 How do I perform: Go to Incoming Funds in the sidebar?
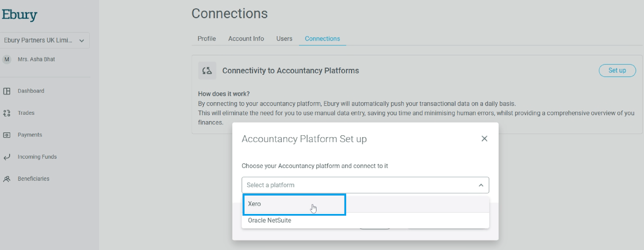37,157
